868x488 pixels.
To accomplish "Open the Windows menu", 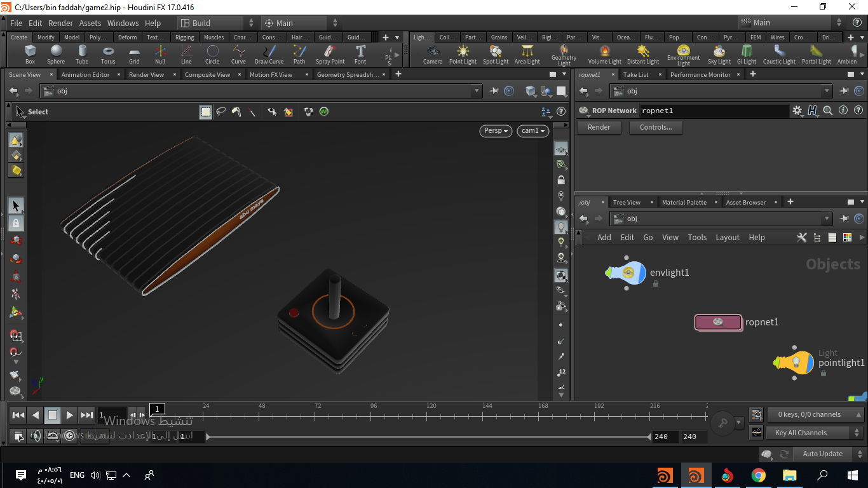I will [x=123, y=23].
